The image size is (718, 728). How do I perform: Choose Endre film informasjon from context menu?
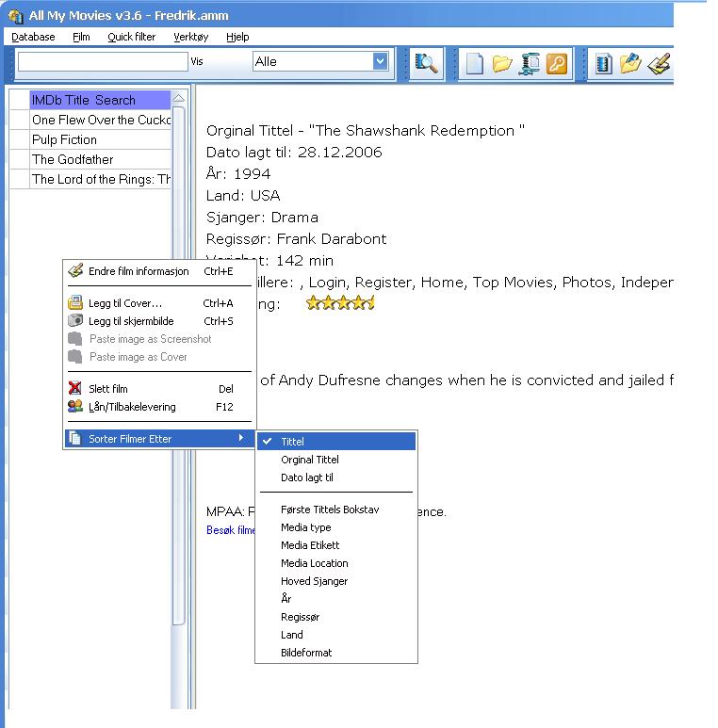(x=159, y=271)
